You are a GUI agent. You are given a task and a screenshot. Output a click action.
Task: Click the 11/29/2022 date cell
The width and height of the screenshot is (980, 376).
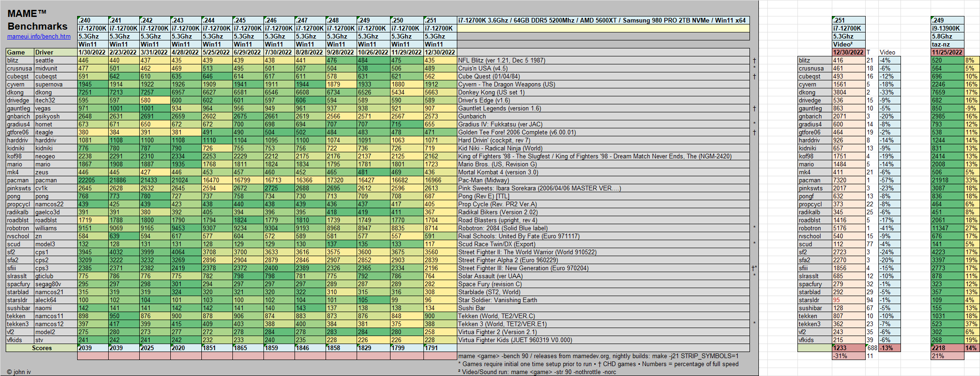(x=406, y=52)
